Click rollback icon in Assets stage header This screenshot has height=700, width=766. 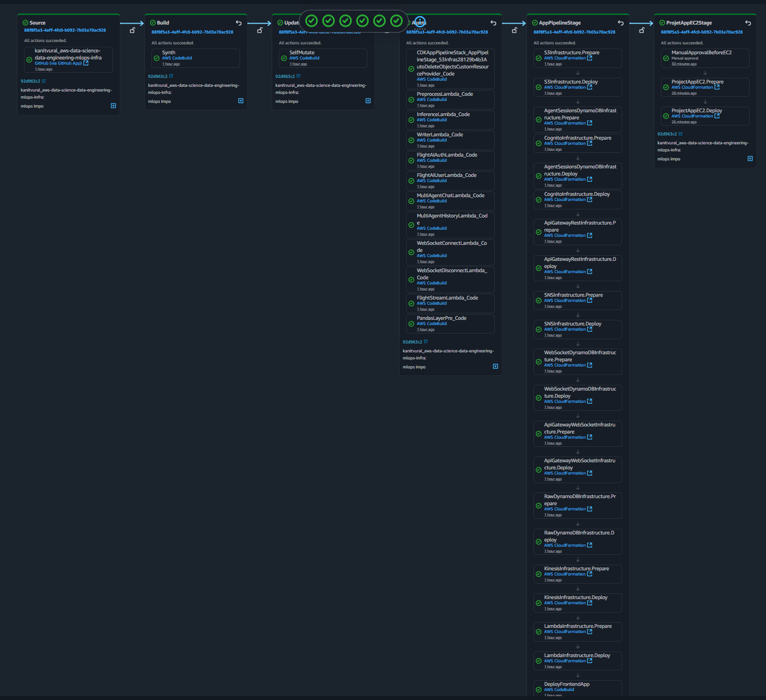pyautogui.click(x=493, y=23)
